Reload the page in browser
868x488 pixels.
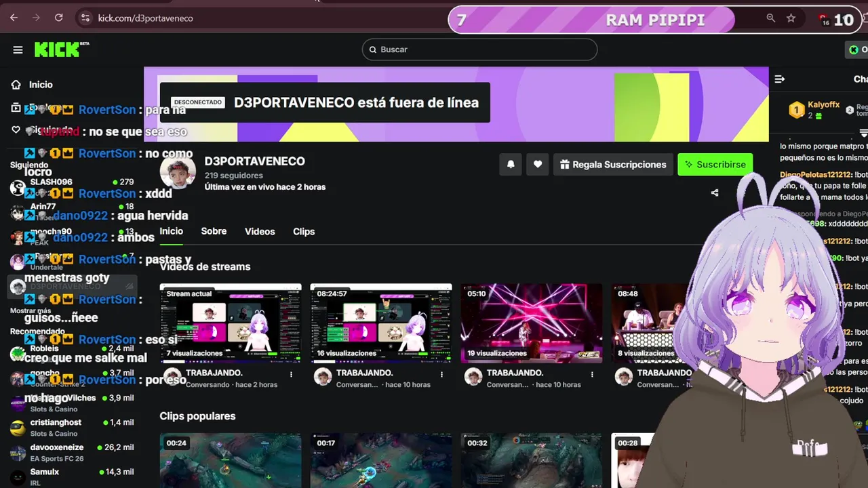[x=59, y=18]
